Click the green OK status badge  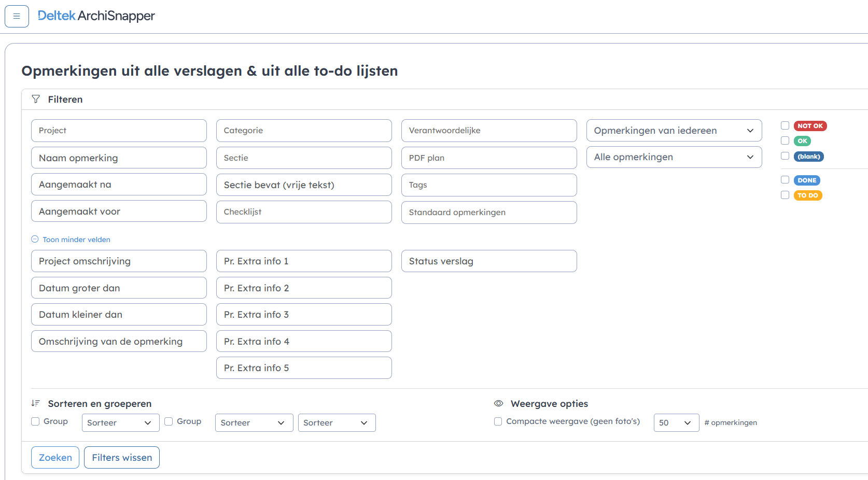(x=802, y=141)
